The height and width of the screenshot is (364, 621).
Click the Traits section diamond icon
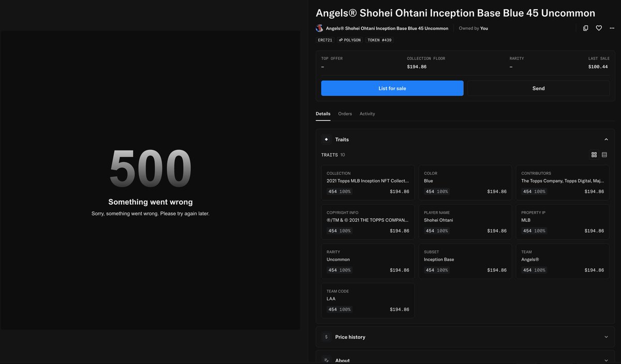pyautogui.click(x=326, y=140)
